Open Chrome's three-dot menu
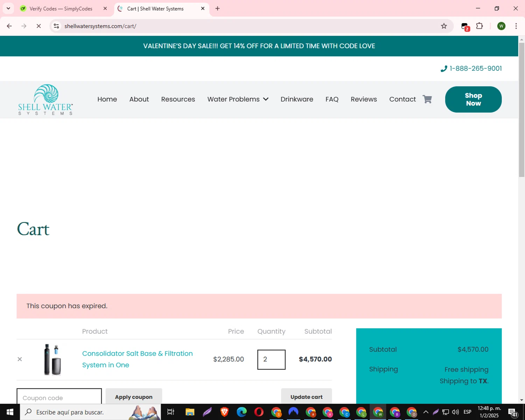 (516, 26)
